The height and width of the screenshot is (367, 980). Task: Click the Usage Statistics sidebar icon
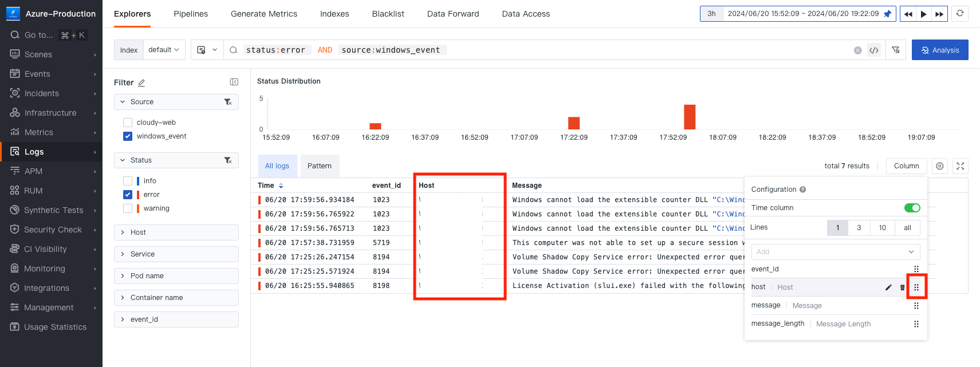pyautogui.click(x=15, y=327)
